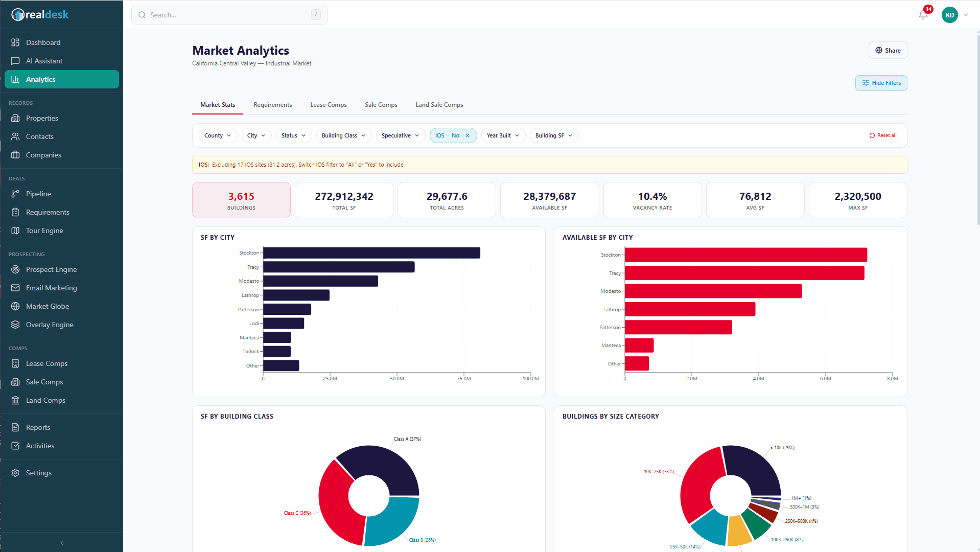Select the Avg SF stat card
This screenshot has height=552, width=980.
755,200
